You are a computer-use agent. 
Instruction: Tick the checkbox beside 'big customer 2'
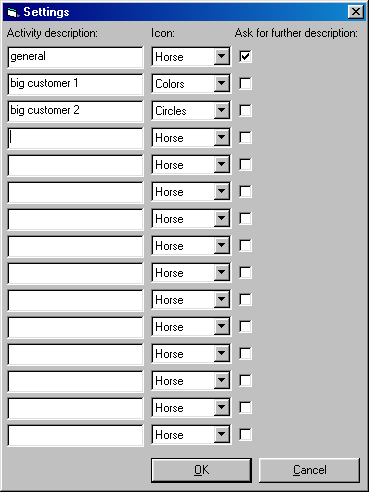click(245, 110)
